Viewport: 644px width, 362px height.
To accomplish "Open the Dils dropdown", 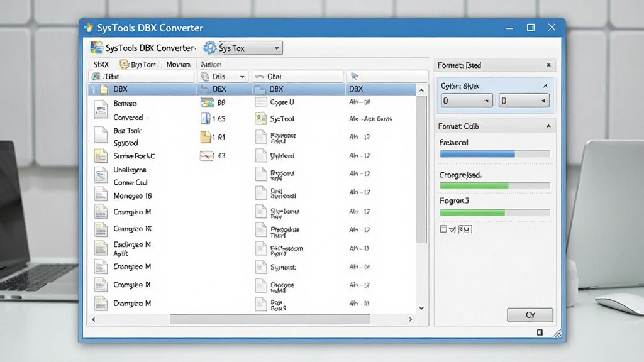I will [242, 77].
